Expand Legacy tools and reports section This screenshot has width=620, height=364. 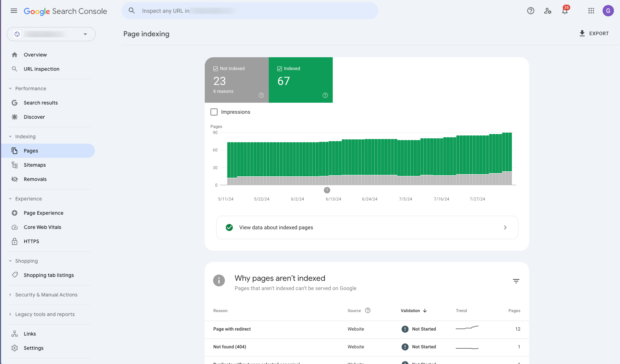pyautogui.click(x=45, y=314)
